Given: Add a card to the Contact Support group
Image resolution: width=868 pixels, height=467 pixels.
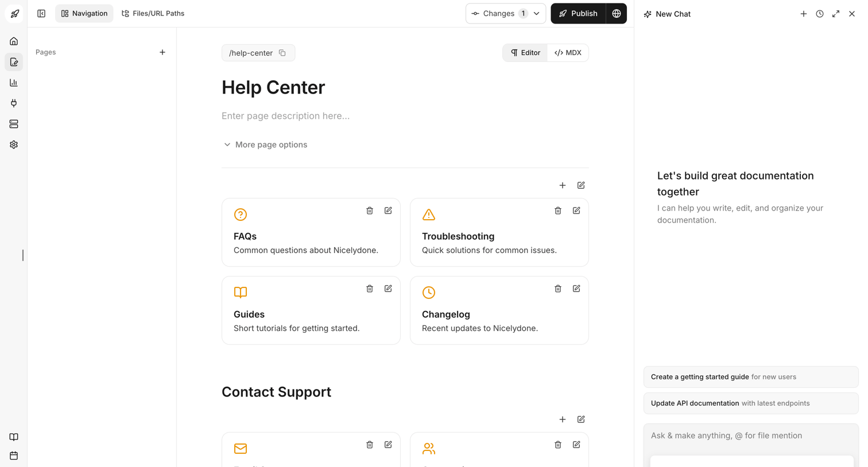Looking at the screenshot, I should 563,419.
